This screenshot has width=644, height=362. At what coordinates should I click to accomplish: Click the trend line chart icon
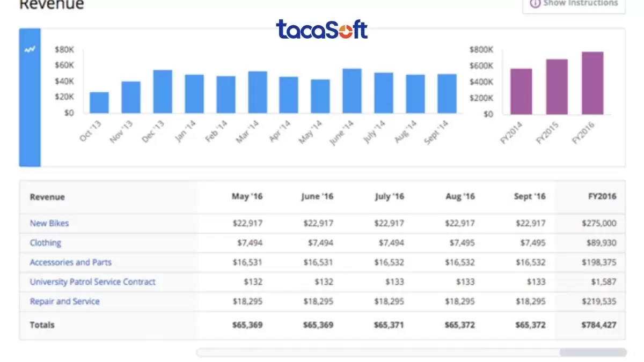[30, 50]
